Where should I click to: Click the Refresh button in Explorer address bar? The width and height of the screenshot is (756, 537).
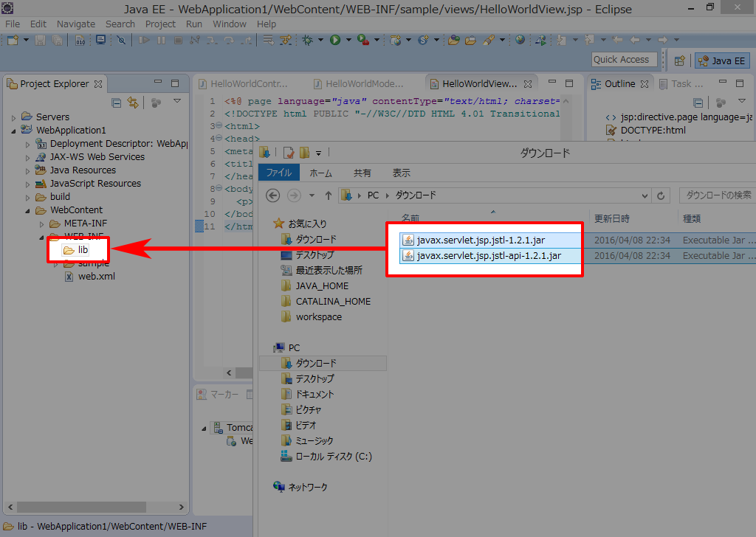pos(661,195)
